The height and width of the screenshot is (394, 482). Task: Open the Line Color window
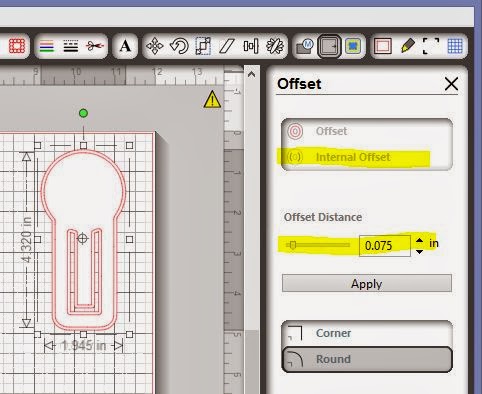coord(46,46)
